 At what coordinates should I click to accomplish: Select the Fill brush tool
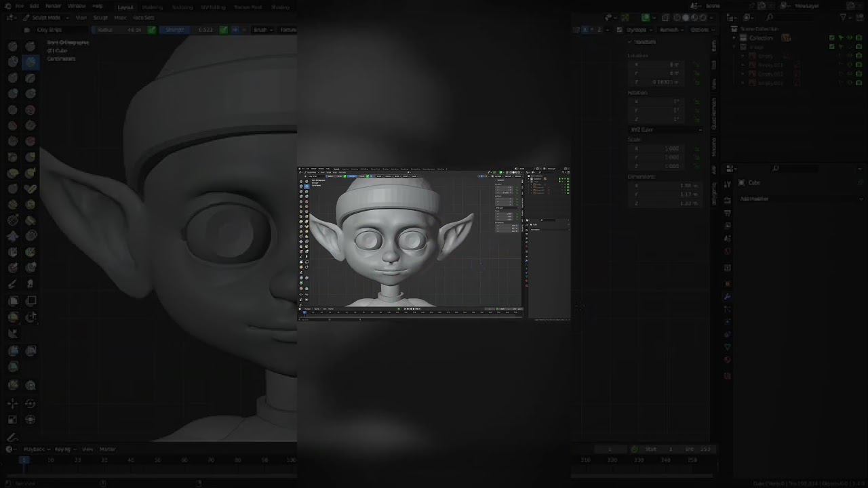tap(31, 125)
